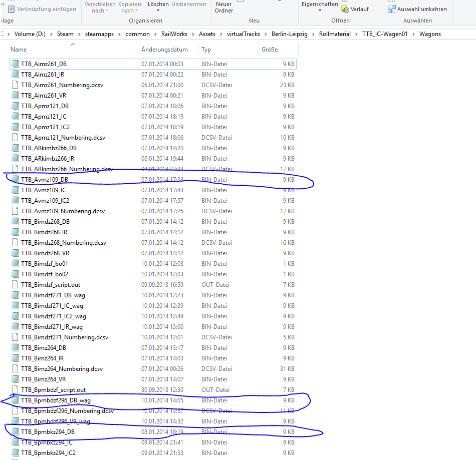Image resolution: width=476 pixels, height=460 pixels.
Task: Expand breadcrumb chevron after RailWorks
Action: [x=193, y=34]
